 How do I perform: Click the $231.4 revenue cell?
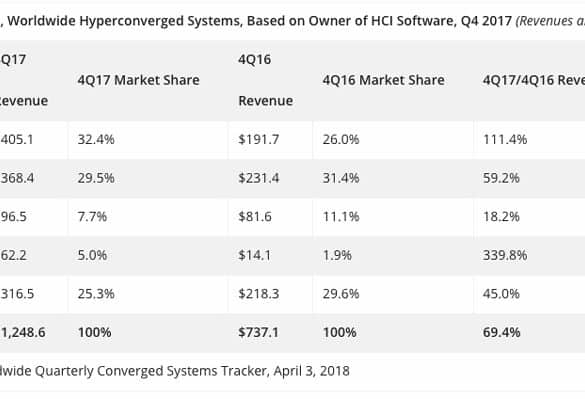point(270,178)
